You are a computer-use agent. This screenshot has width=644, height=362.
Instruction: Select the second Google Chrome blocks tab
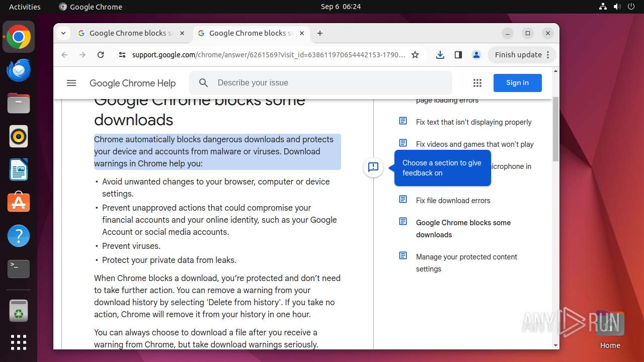251,33
